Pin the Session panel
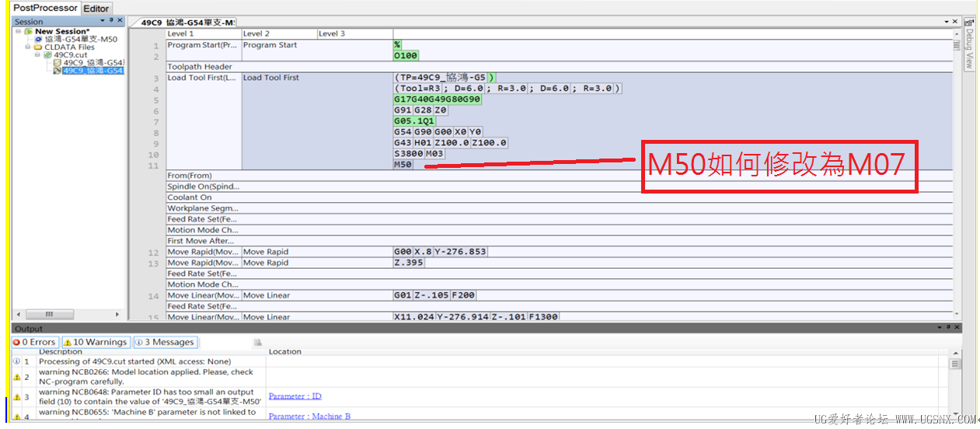980x429 pixels. point(111,21)
